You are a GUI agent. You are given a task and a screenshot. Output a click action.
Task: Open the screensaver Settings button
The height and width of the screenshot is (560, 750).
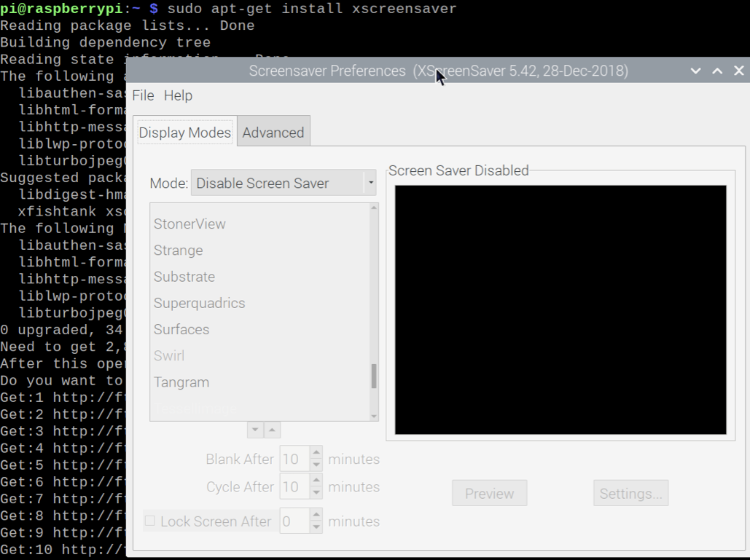(x=631, y=493)
